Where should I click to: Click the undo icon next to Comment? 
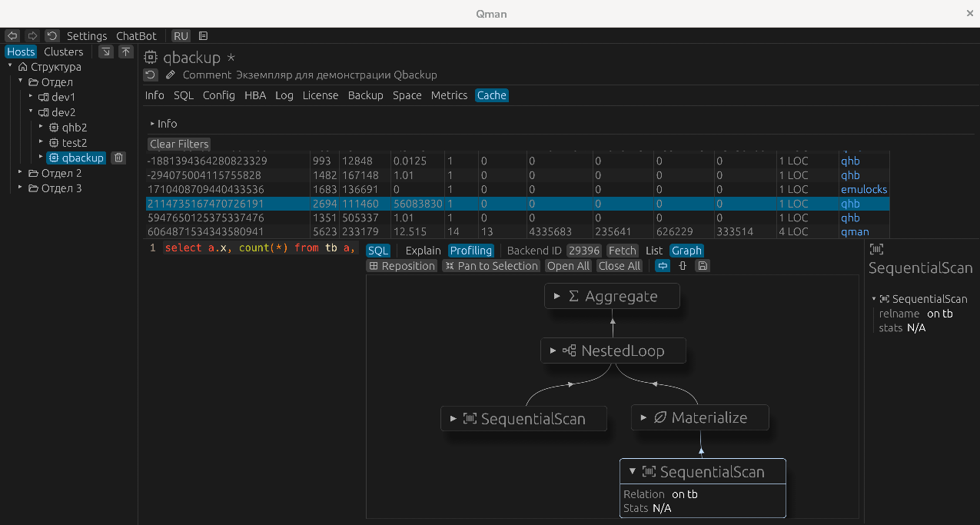coord(151,74)
